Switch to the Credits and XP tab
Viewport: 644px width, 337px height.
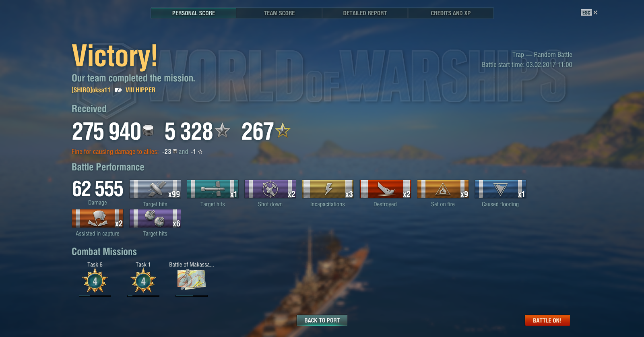click(451, 13)
